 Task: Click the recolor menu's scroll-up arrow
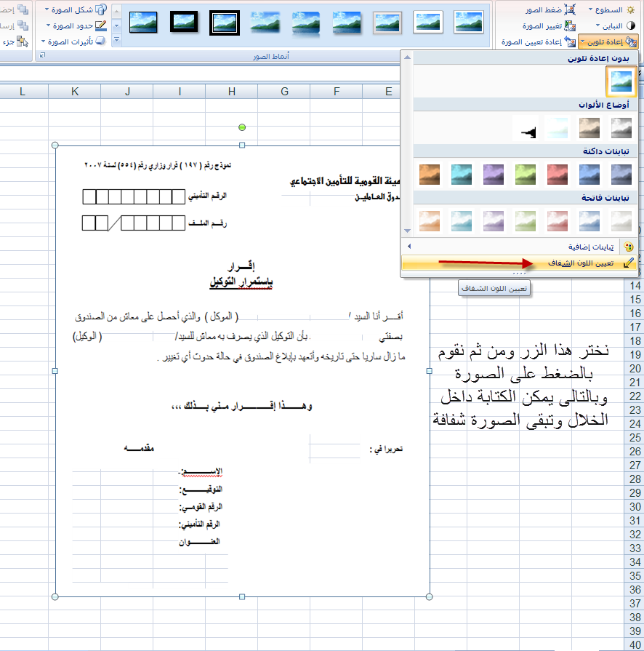pyautogui.click(x=408, y=57)
